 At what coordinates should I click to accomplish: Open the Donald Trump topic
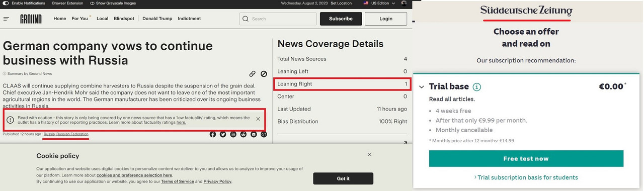coord(157,19)
